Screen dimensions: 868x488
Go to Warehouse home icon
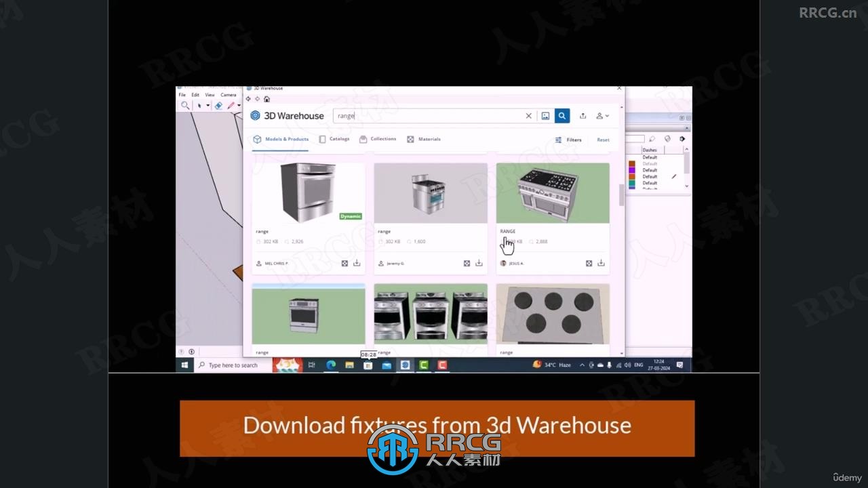click(x=267, y=99)
